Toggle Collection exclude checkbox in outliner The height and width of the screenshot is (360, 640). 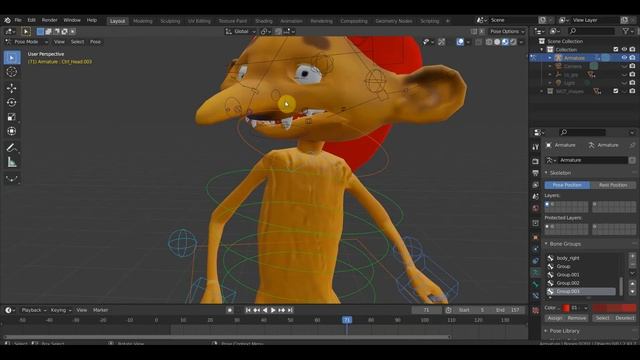pyautogui.click(x=616, y=49)
